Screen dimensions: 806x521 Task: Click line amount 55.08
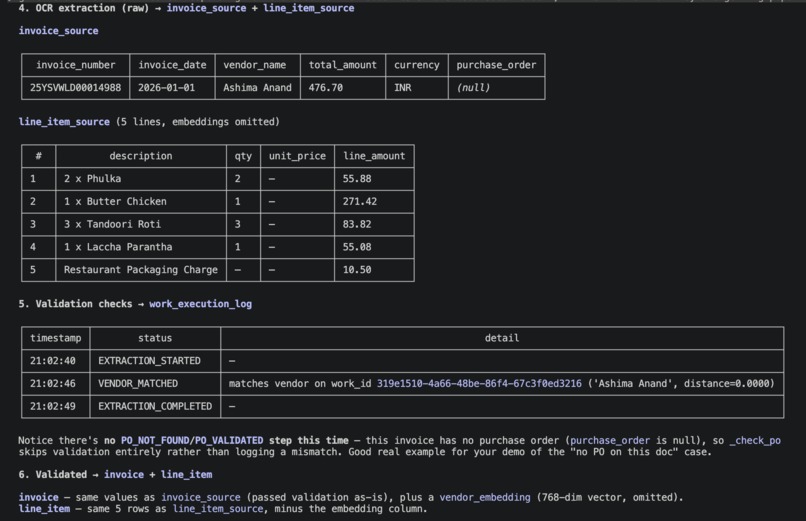pos(357,247)
